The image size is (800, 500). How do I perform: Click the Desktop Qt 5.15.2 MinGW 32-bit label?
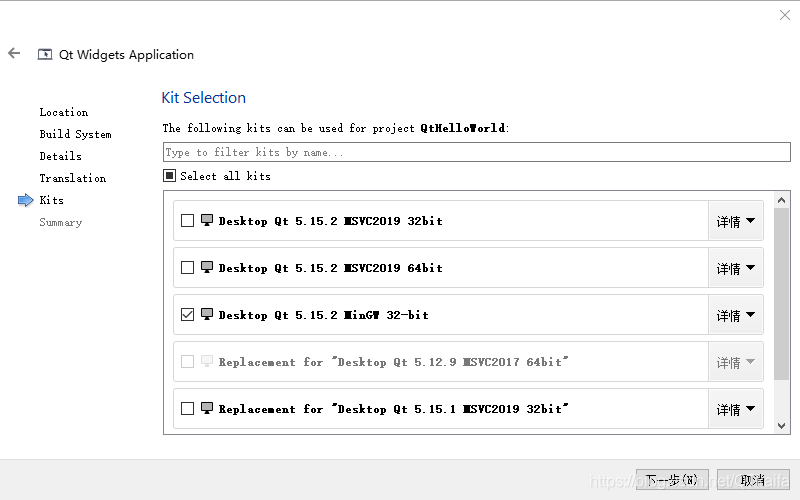tap(323, 315)
